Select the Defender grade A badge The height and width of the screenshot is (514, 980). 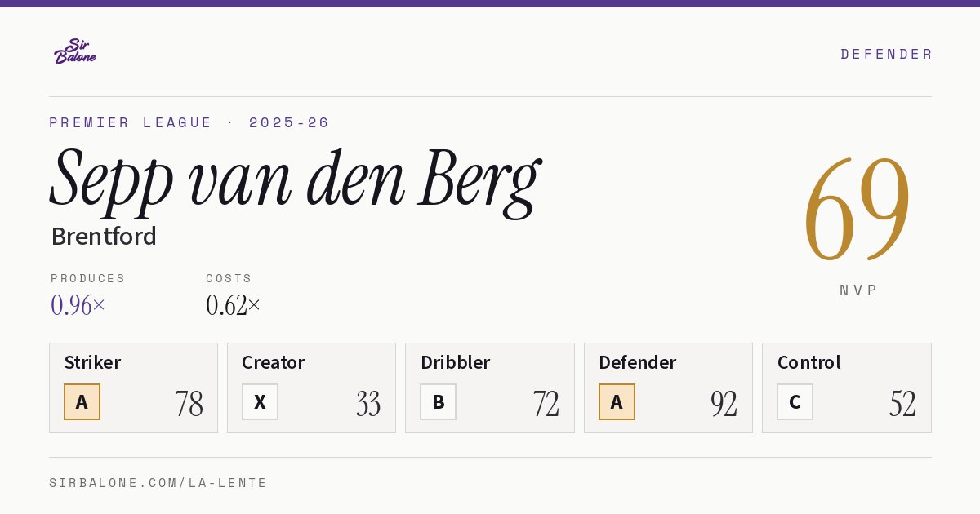pyautogui.click(x=617, y=401)
